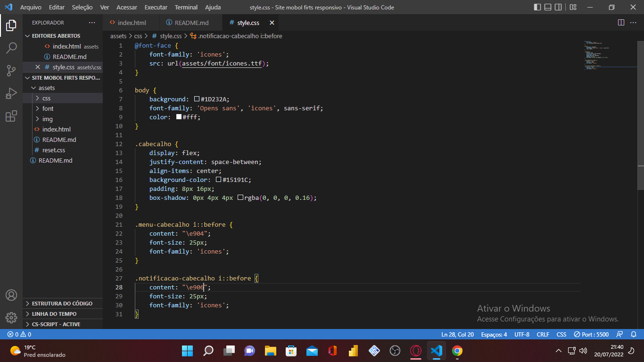This screenshot has height=362, width=644.
Task: Close the style.css editor tab
Action: [x=272, y=23]
